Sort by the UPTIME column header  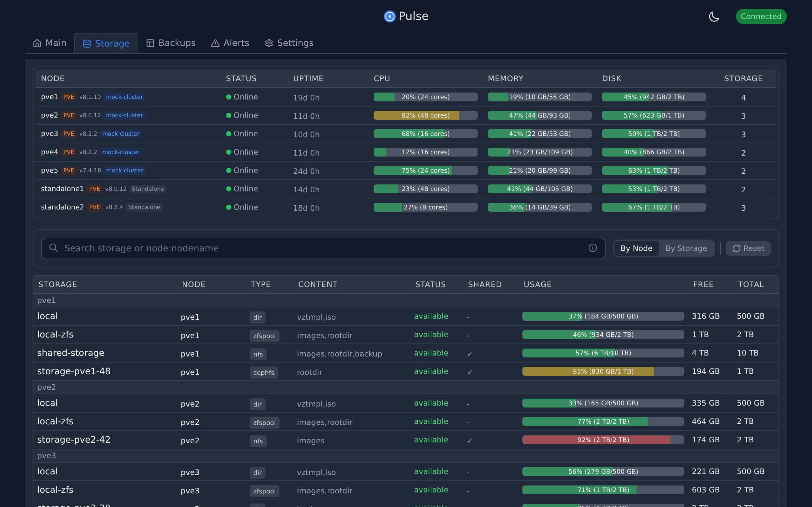(x=308, y=79)
